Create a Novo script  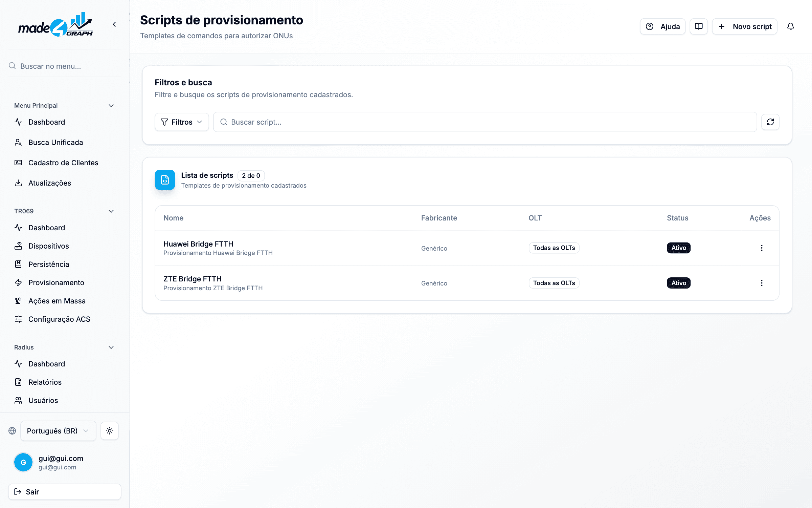[x=745, y=26]
